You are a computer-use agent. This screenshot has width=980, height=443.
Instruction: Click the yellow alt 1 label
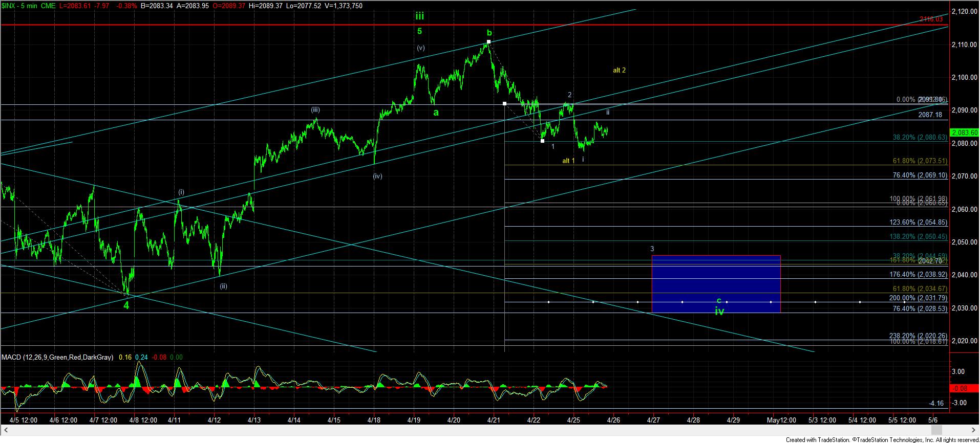(x=568, y=161)
